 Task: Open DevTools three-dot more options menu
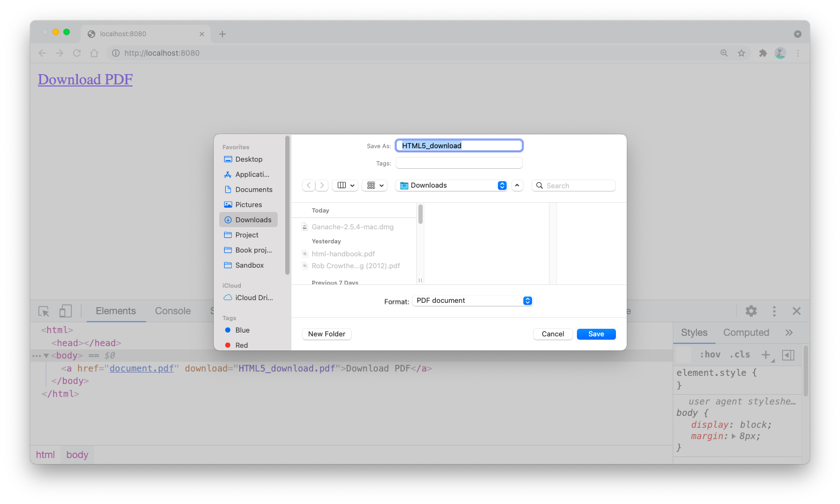tap(774, 311)
